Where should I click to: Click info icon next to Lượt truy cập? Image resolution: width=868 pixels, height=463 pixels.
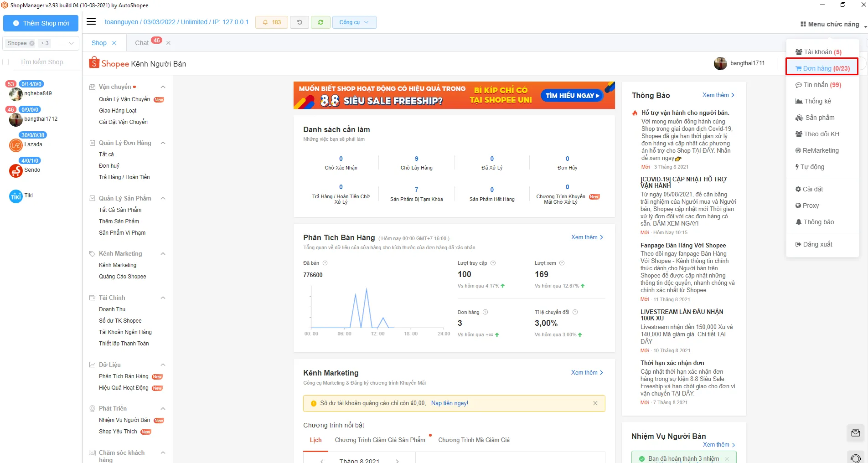[x=493, y=263]
